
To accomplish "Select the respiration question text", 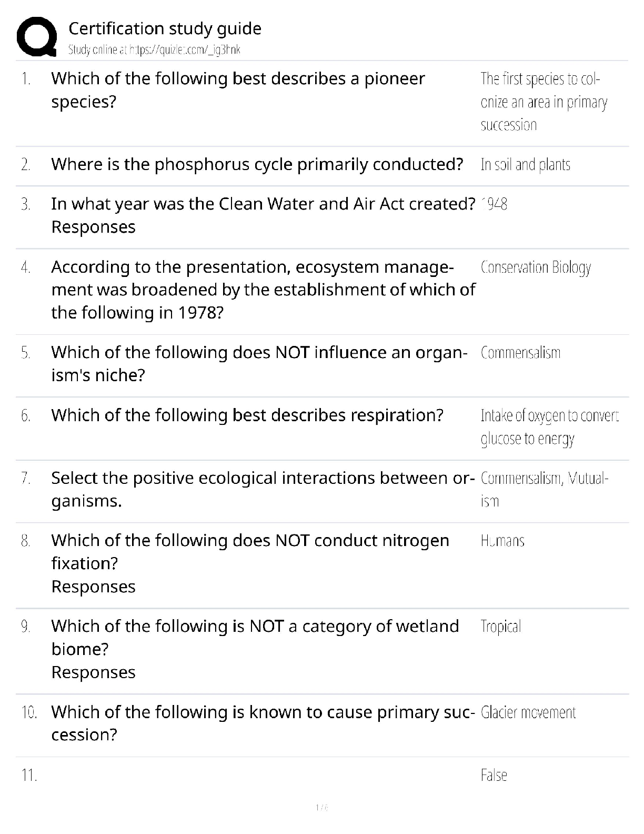I will tap(247, 415).
